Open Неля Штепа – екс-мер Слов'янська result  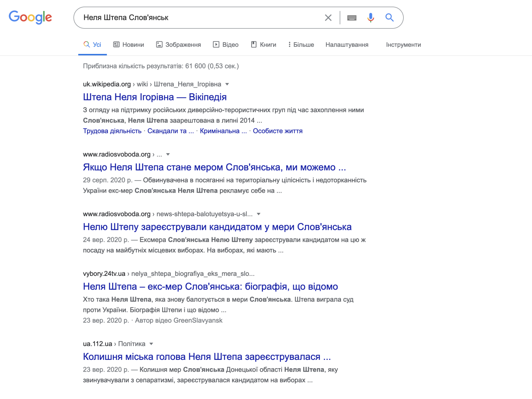(x=211, y=287)
